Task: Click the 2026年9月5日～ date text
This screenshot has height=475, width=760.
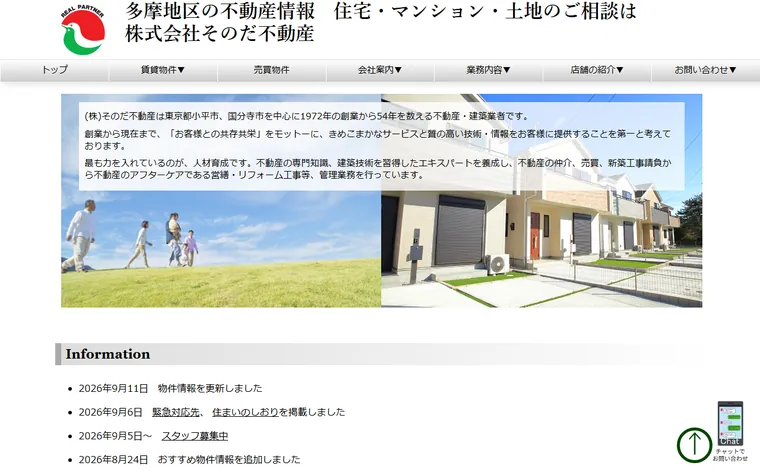Action: (x=115, y=436)
